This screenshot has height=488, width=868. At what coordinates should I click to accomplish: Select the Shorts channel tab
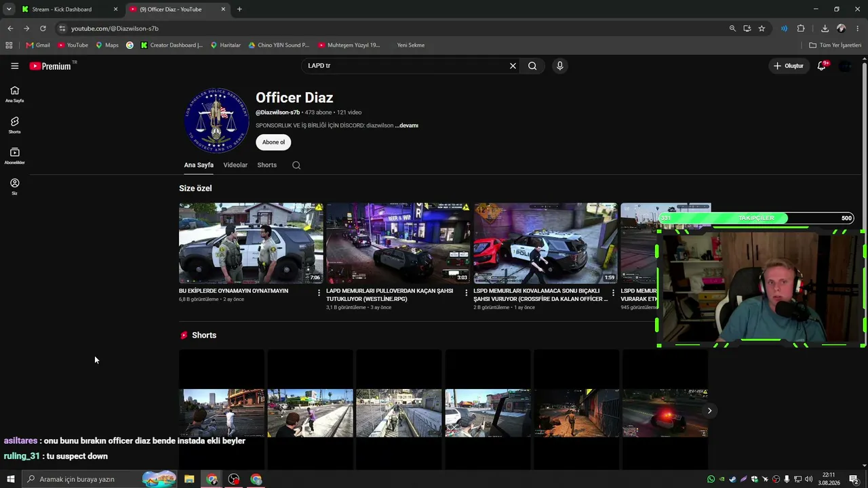[x=267, y=165]
